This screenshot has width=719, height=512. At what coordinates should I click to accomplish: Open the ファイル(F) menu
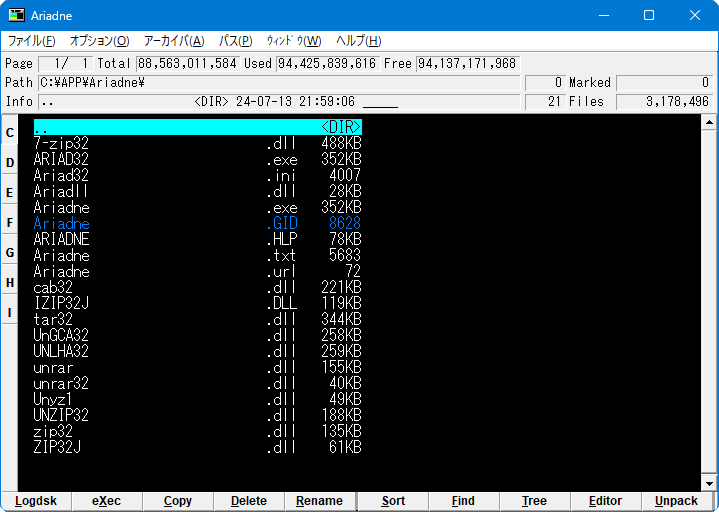(x=32, y=41)
